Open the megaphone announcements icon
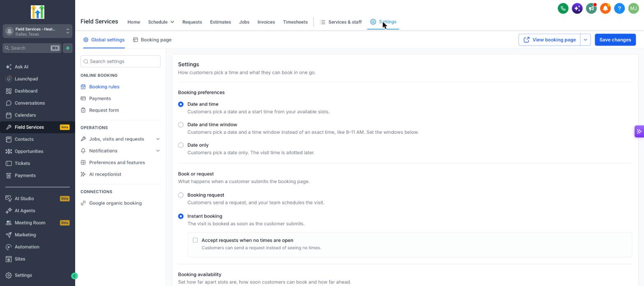 click(x=591, y=8)
